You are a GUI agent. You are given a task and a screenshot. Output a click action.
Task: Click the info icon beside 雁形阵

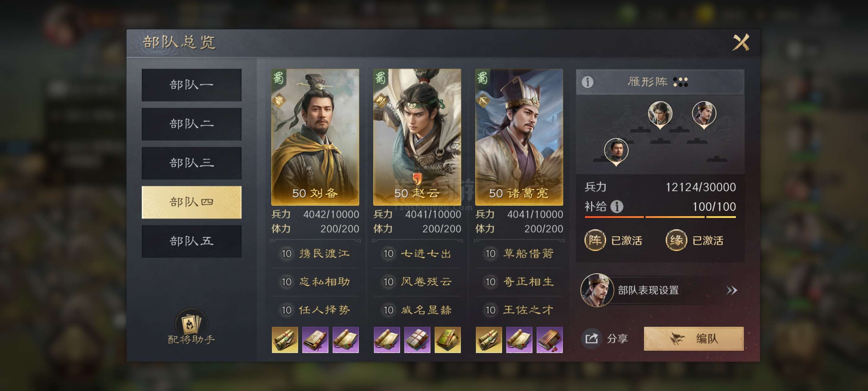point(587,82)
